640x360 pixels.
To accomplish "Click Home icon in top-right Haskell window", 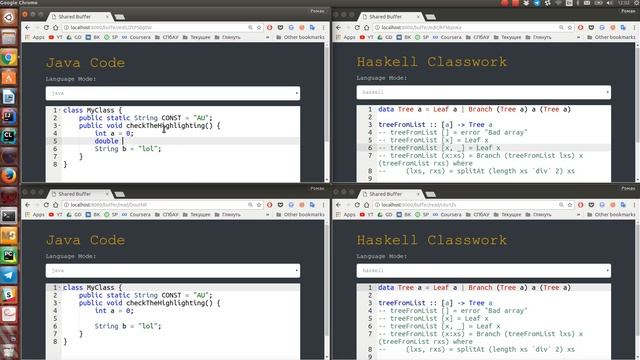I will pyautogui.click(x=367, y=27).
